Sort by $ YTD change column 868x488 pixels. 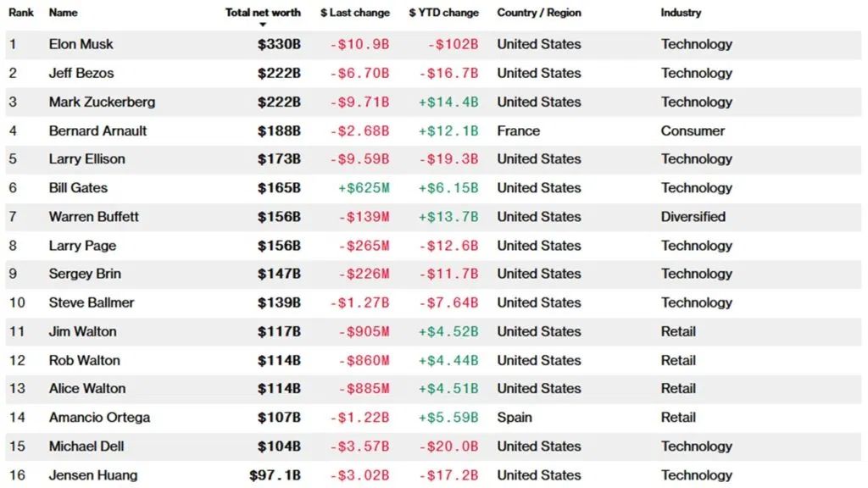pyautogui.click(x=443, y=13)
